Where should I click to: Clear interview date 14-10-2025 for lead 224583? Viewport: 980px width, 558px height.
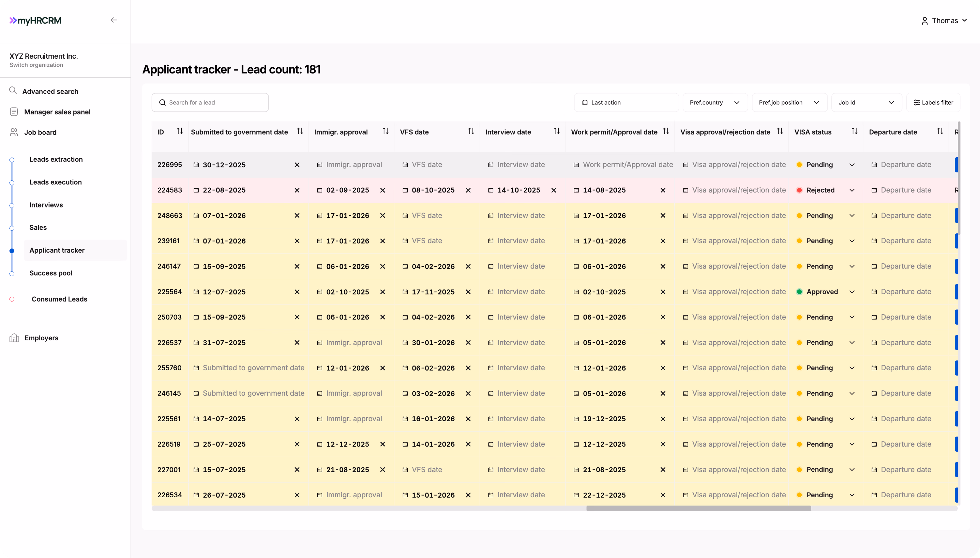pos(554,190)
